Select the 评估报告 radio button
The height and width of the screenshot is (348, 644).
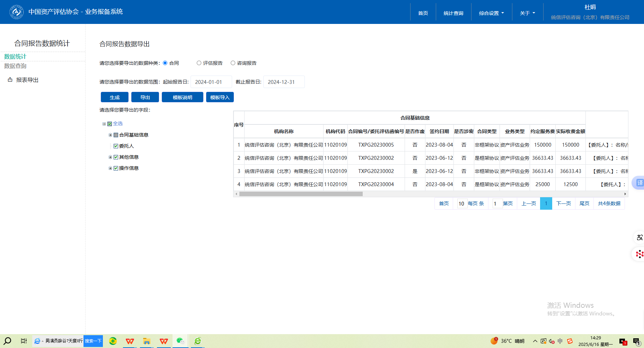(199, 63)
